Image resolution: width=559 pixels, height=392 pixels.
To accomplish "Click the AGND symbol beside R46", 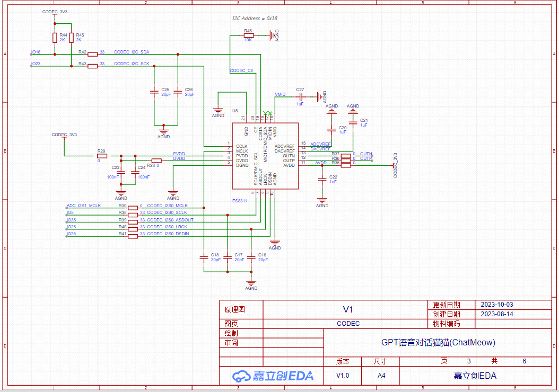I will tap(273, 35).
